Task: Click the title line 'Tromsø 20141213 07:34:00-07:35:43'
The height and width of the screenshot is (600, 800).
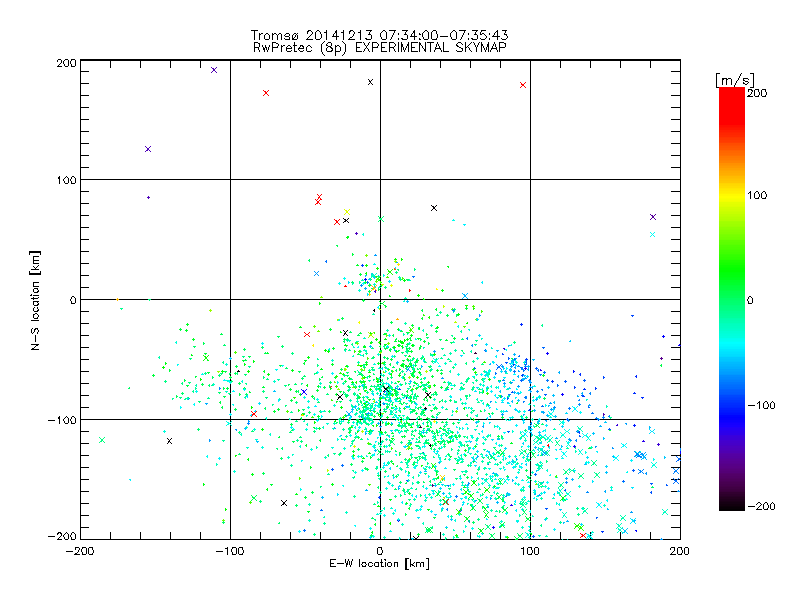Action: 379,35
